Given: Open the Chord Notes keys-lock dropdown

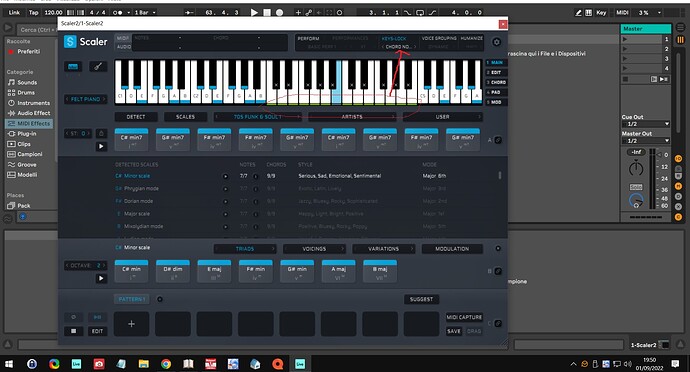Looking at the screenshot, I should coord(398,47).
